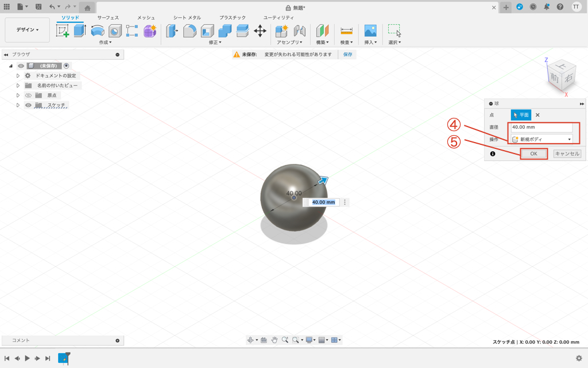Switch to the シート メタル tab
Viewport: 588px width, 368px height.
click(187, 18)
